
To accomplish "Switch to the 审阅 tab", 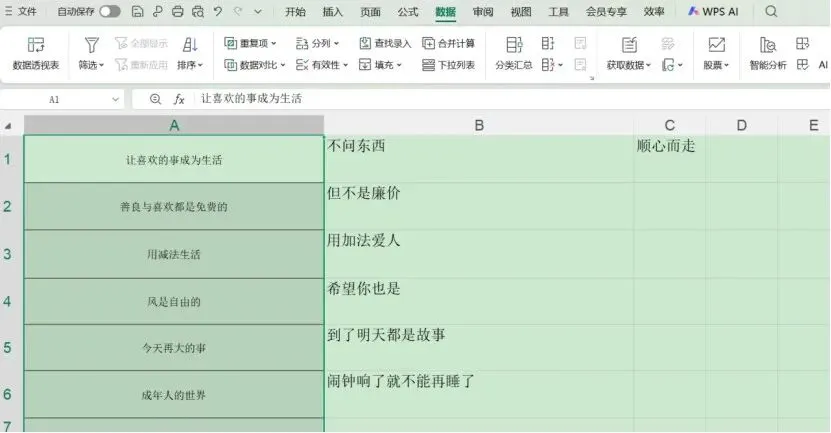I will (483, 12).
